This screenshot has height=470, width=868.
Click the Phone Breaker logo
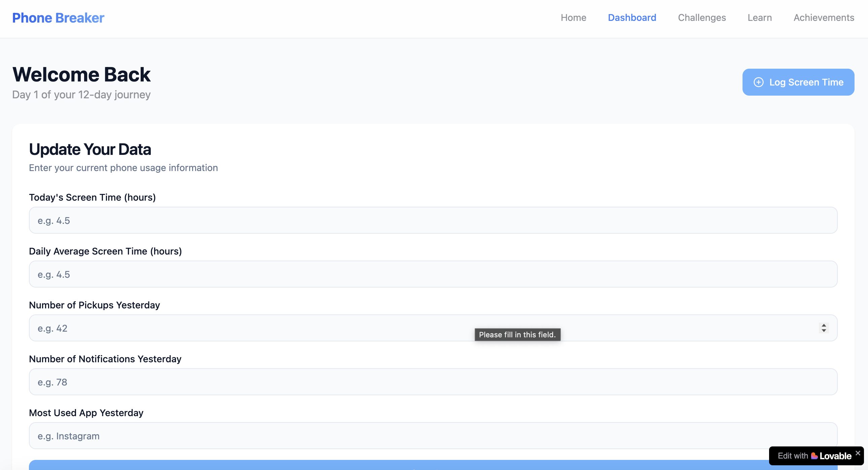click(x=58, y=18)
